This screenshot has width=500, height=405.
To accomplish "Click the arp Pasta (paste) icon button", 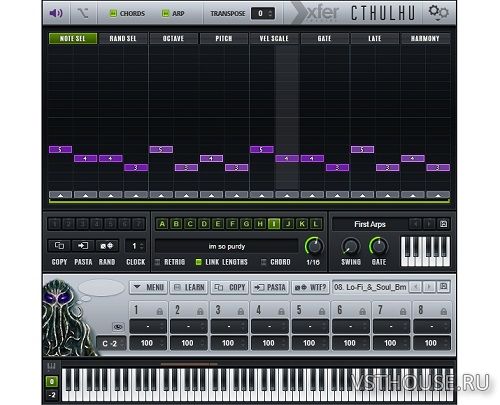I will [x=83, y=246].
